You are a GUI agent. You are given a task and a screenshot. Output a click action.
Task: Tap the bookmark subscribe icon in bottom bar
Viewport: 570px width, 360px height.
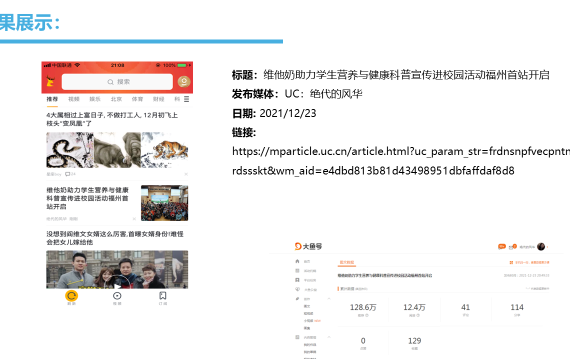click(163, 295)
